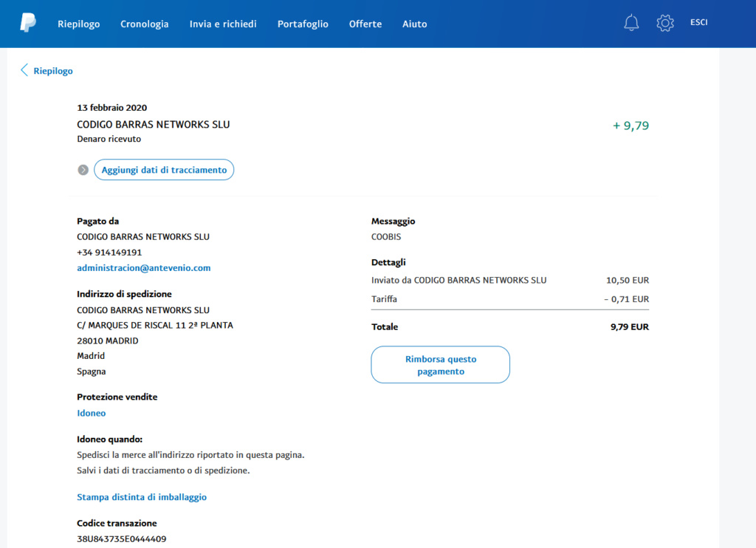Screen dimensions: 756x548
Task: Log out using the ESCI link
Action: tap(698, 22)
